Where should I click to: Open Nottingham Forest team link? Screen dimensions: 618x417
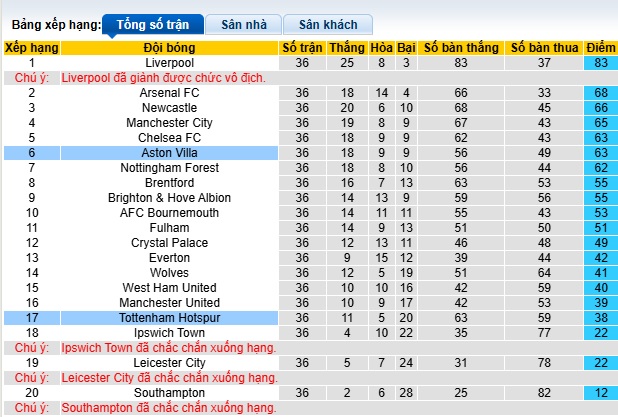(169, 168)
